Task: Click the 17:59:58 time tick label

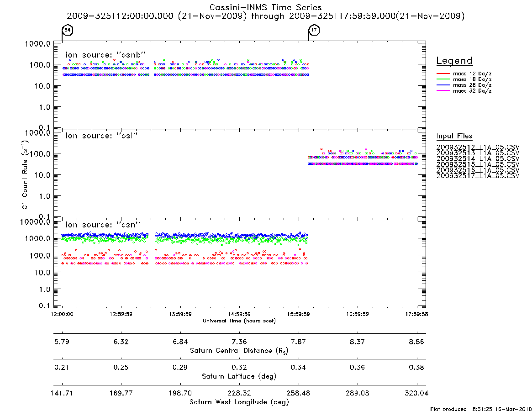Action: 416,314
